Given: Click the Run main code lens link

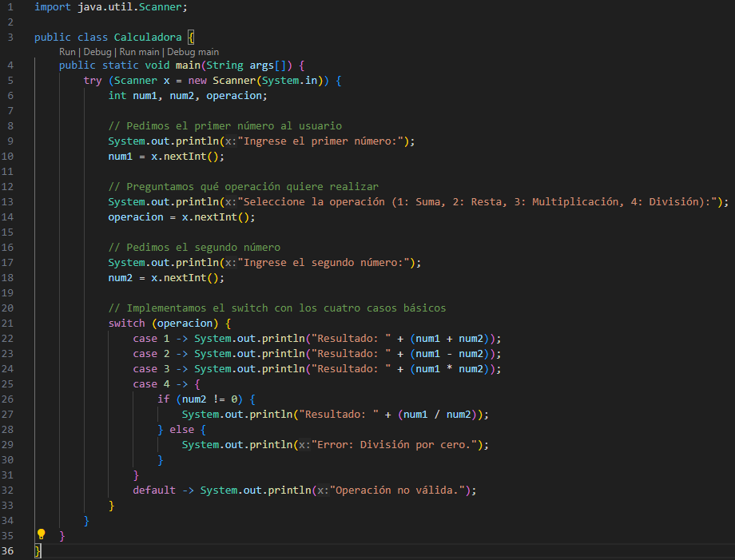Looking at the screenshot, I should [139, 52].
